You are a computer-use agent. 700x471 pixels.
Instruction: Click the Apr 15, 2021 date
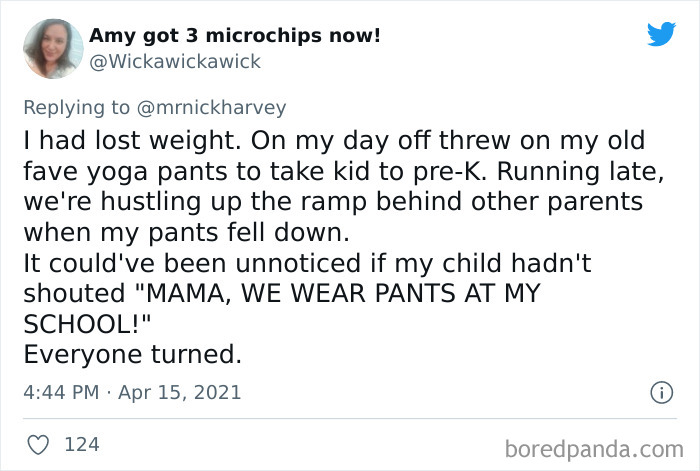click(182, 392)
